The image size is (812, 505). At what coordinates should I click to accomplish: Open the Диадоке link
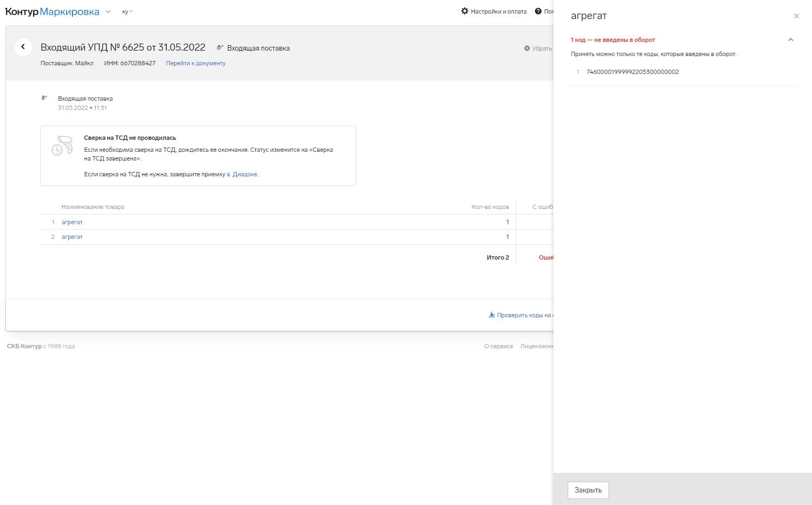pos(244,174)
